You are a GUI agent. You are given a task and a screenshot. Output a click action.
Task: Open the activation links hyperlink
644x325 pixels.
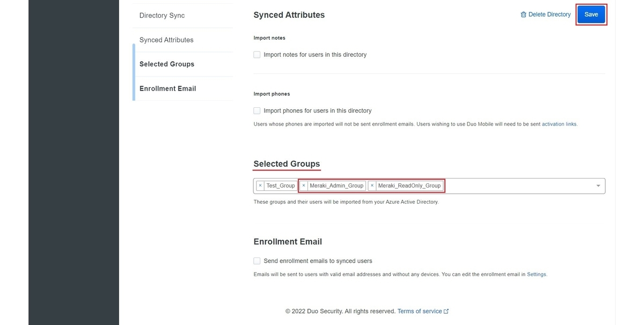coord(559,124)
